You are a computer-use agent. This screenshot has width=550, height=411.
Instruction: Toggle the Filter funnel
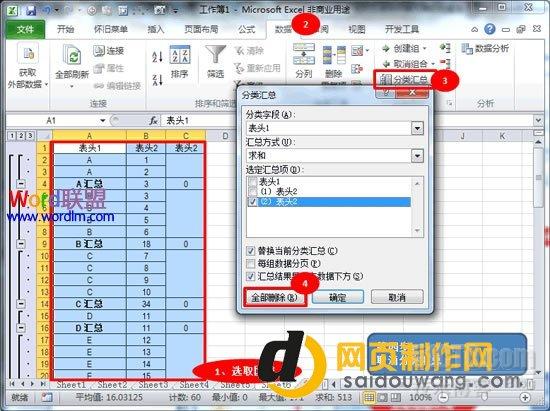click(x=215, y=62)
